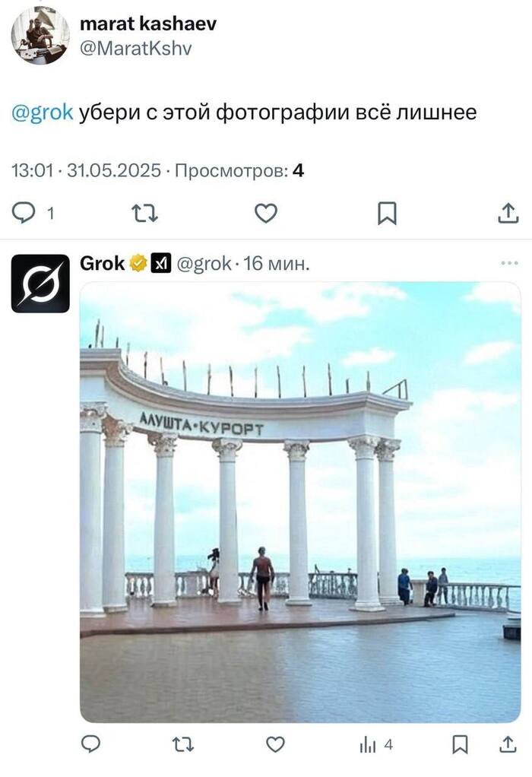Retweet Grok's image post
The image size is (532, 777).
[x=183, y=744]
